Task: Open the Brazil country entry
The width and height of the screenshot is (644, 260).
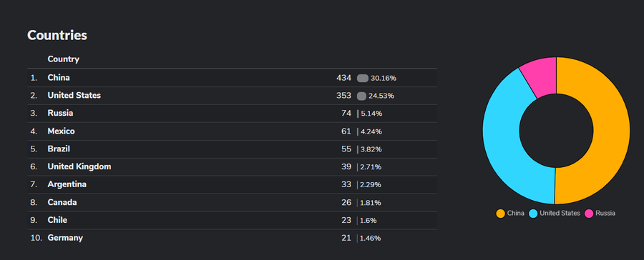Action: click(x=59, y=149)
